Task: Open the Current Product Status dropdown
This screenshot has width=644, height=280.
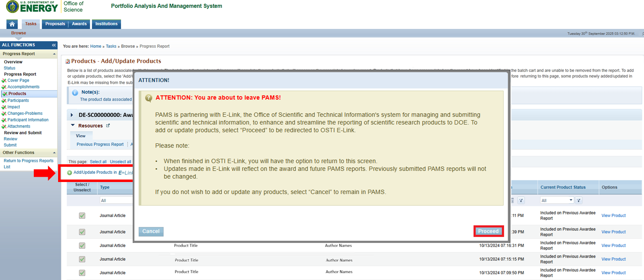Action: coord(557,200)
